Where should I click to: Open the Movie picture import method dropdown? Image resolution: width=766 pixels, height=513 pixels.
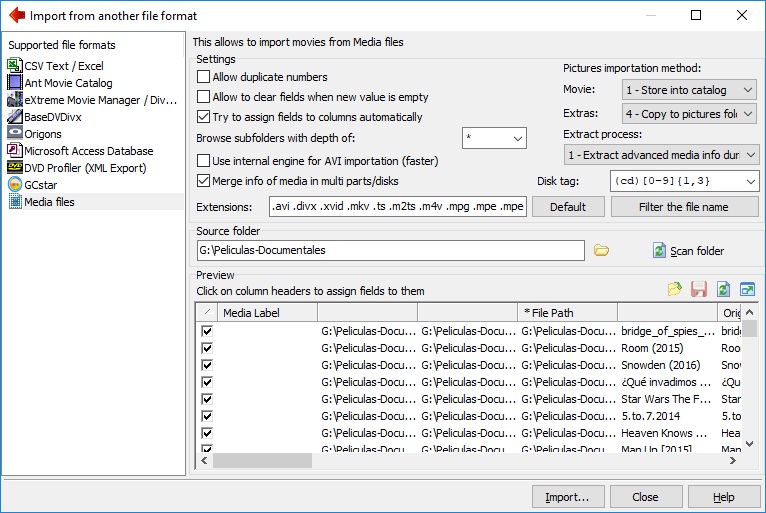pos(690,90)
